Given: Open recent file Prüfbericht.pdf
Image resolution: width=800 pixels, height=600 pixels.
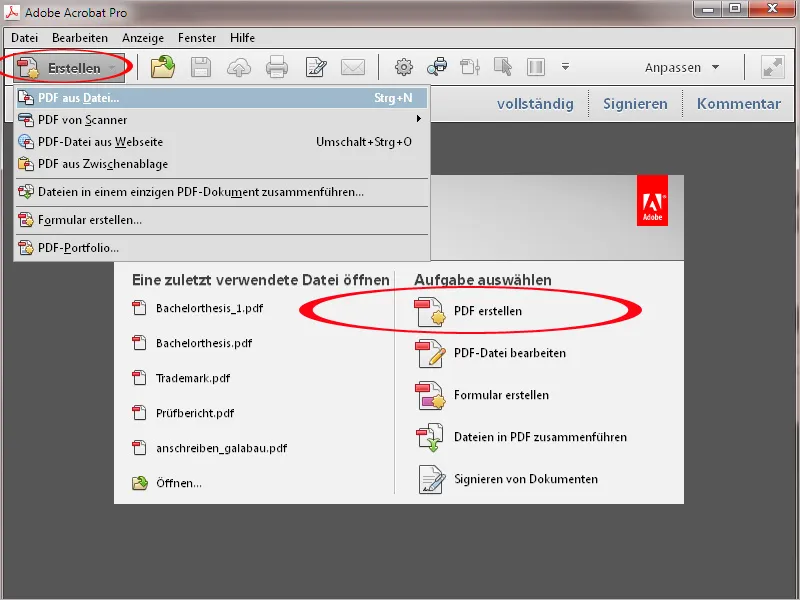Looking at the screenshot, I should click(x=195, y=413).
